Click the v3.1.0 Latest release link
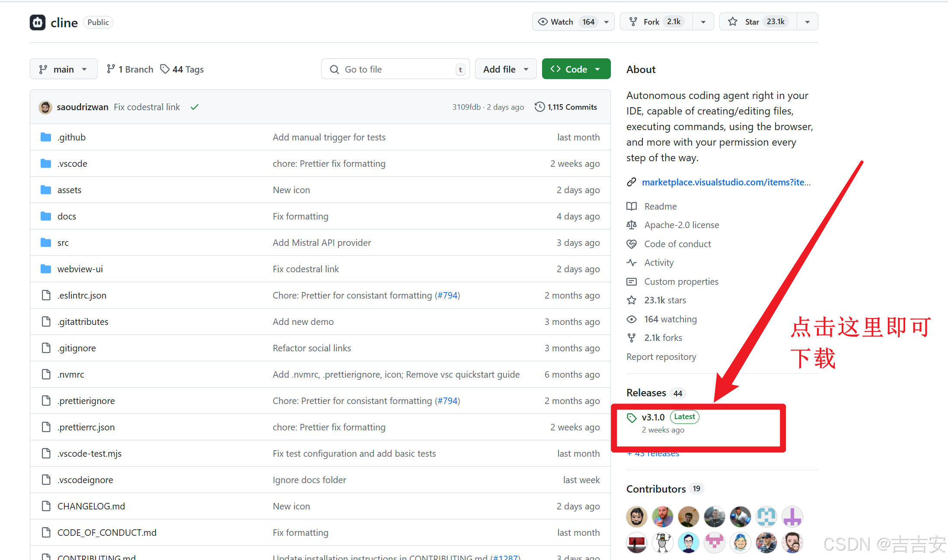The image size is (948, 560). pos(653,417)
